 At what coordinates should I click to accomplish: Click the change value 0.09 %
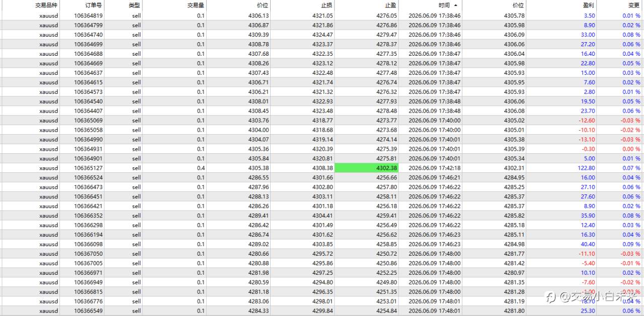pos(631,245)
